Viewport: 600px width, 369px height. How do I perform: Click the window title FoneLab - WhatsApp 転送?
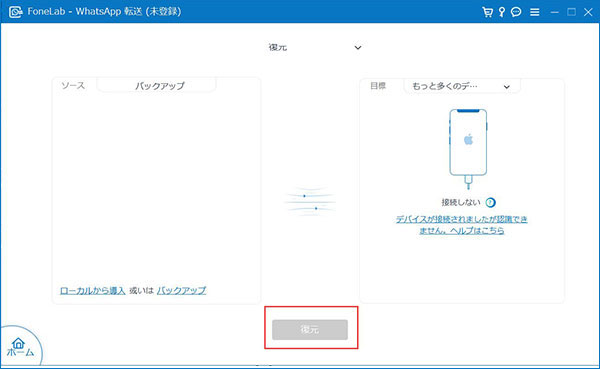tap(104, 11)
